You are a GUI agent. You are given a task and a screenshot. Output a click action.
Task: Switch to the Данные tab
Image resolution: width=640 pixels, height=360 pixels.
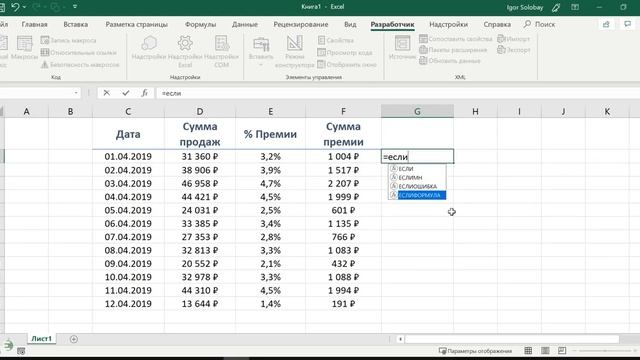pyautogui.click(x=244, y=24)
